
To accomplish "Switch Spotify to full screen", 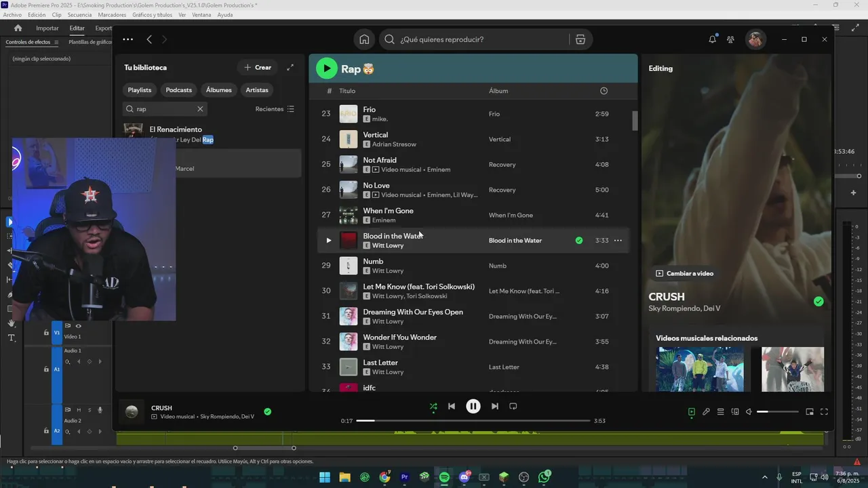I will (x=824, y=411).
